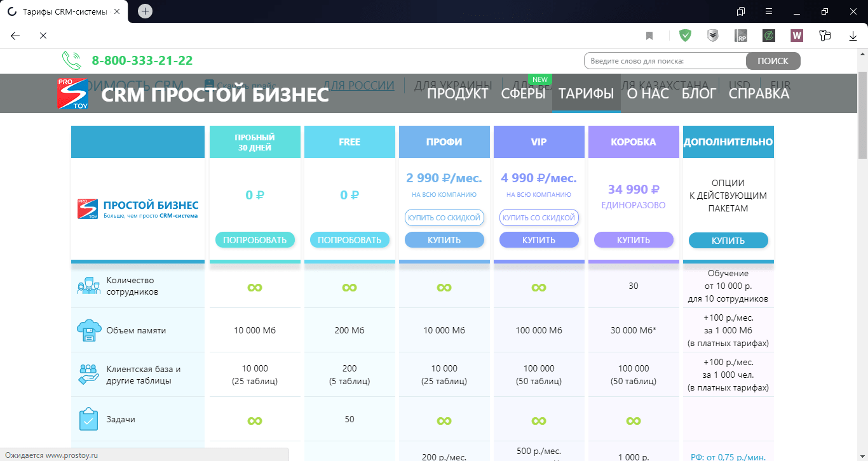Click the green shield protection icon

pos(685,36)
